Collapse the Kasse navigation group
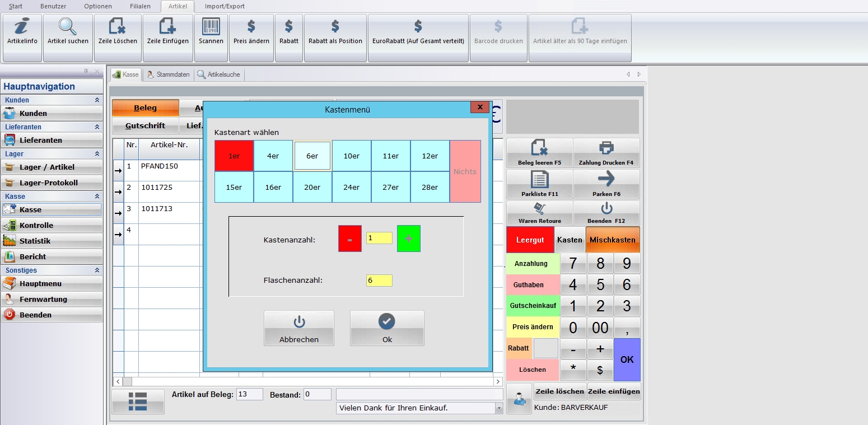868x425 pixels. point(97,197)
